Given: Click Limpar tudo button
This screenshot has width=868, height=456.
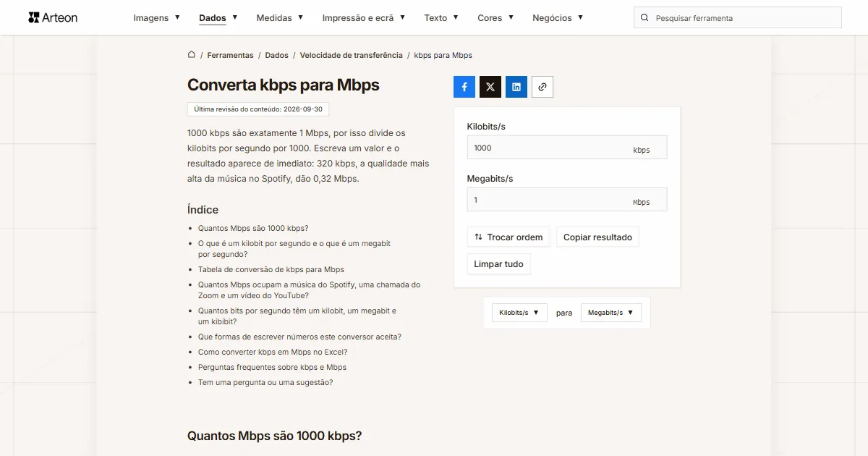Looking at the screenshot, I should pyautogui.click(x=498, y=264).
